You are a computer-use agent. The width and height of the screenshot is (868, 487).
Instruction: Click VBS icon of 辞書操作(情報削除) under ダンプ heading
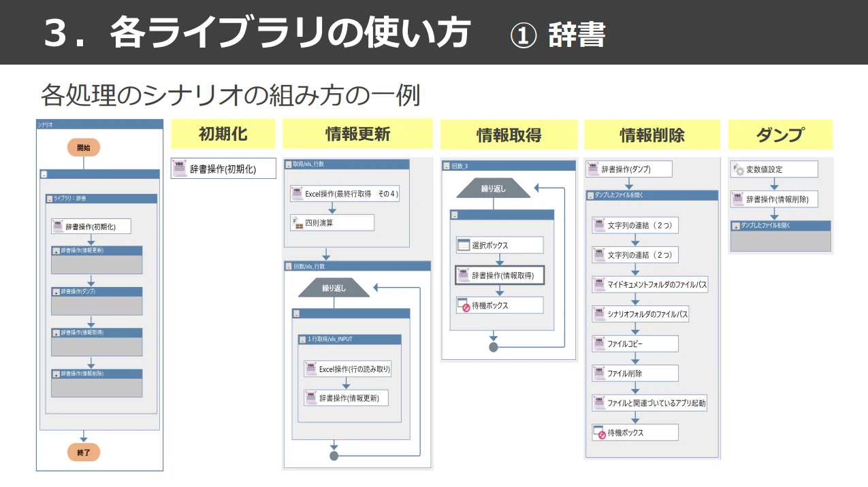738,199
